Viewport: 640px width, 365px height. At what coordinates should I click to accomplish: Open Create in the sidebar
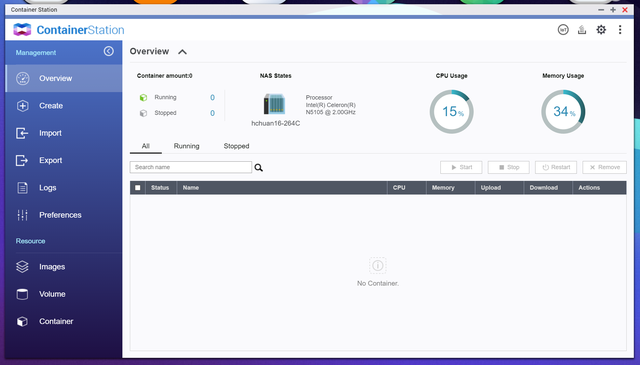(64, 106)
